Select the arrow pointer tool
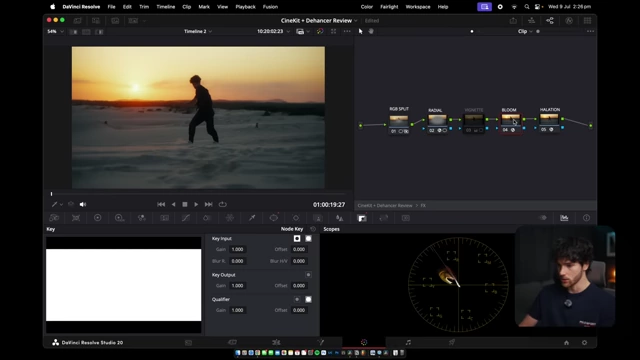Viewport: 640px width, 360px height. click(360, 31)
